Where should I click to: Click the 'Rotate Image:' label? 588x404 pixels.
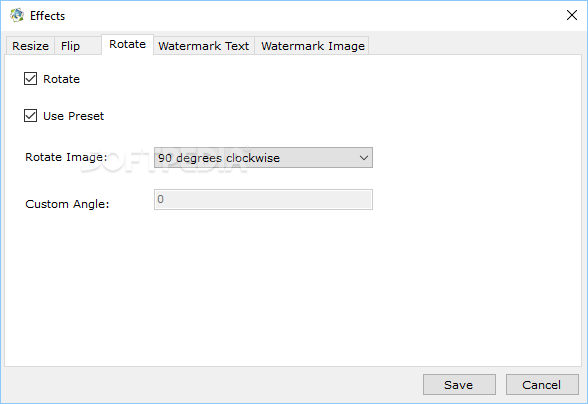click(x=66, y=157)
